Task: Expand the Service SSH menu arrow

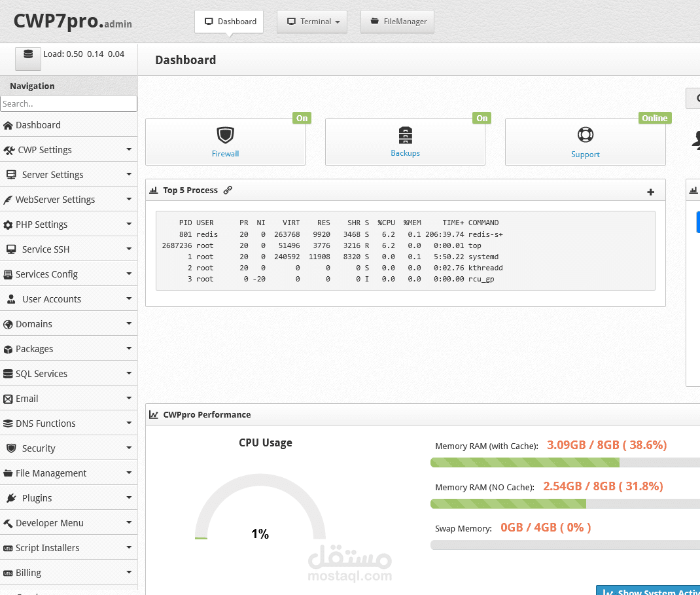Action: click(x=129, y=249)
